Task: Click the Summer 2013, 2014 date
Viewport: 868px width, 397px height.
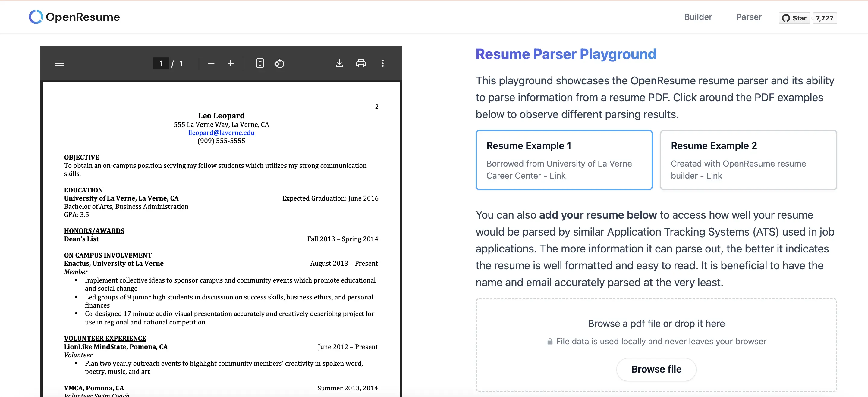Action: click(348, 388)
